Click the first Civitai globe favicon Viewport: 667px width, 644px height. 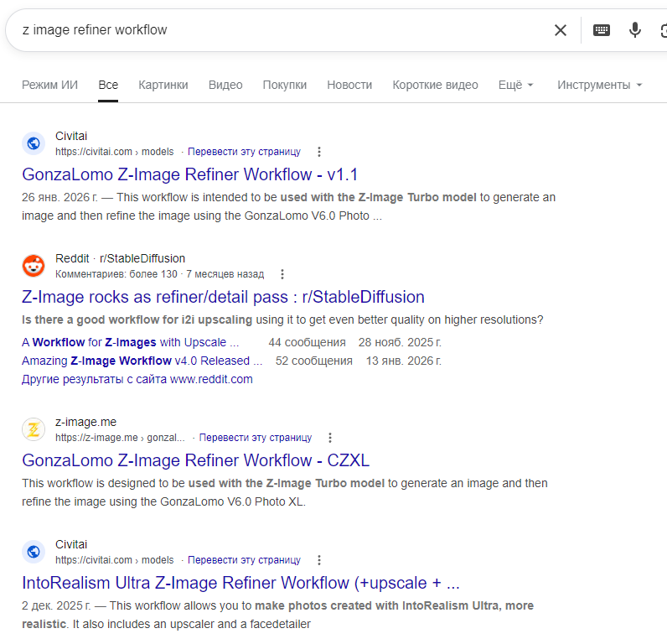pos(34,143)
